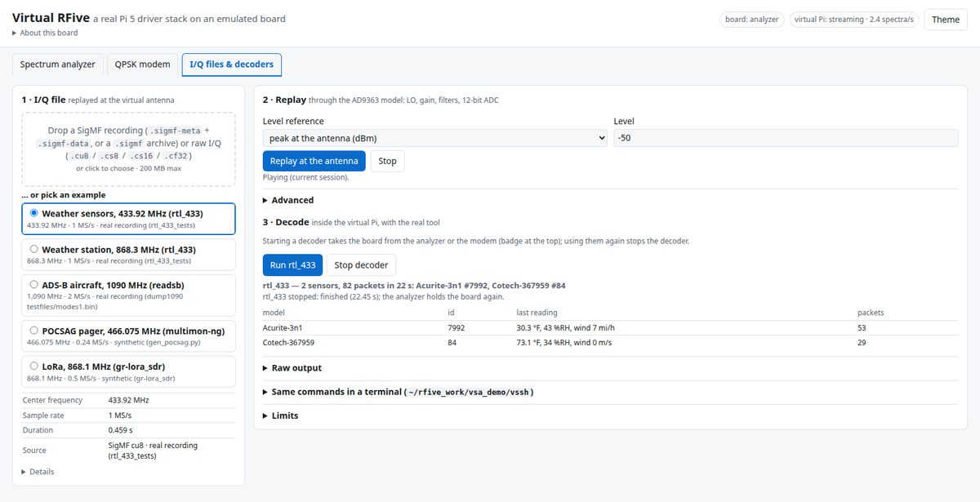Click Replay at the antenna
Screen dimensions: 980x502
coord(314,161)
